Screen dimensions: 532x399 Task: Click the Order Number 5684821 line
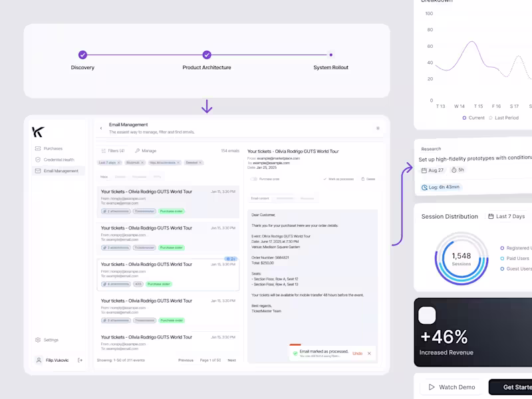coord(270,258)
